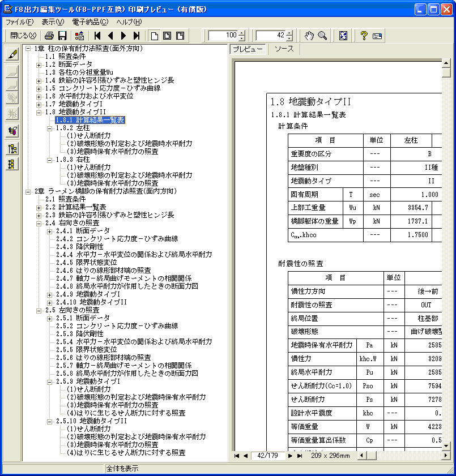
Task: Collapse the 2.5.10 地震動タイプII node
Action: (49, 422)
